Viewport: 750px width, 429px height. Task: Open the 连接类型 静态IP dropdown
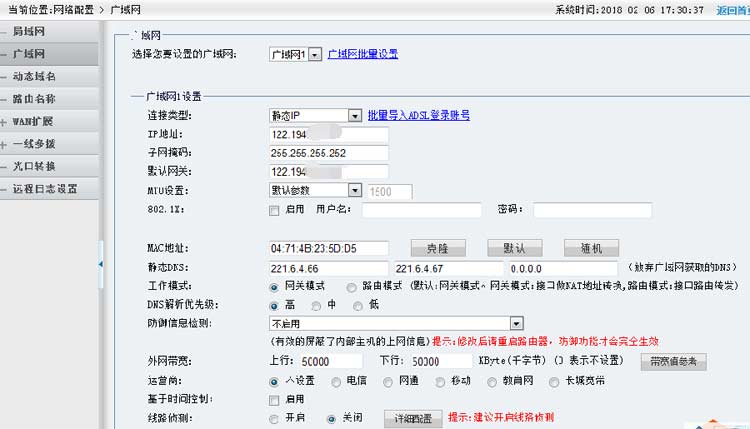pyautogui.click(x=354, y=115)
